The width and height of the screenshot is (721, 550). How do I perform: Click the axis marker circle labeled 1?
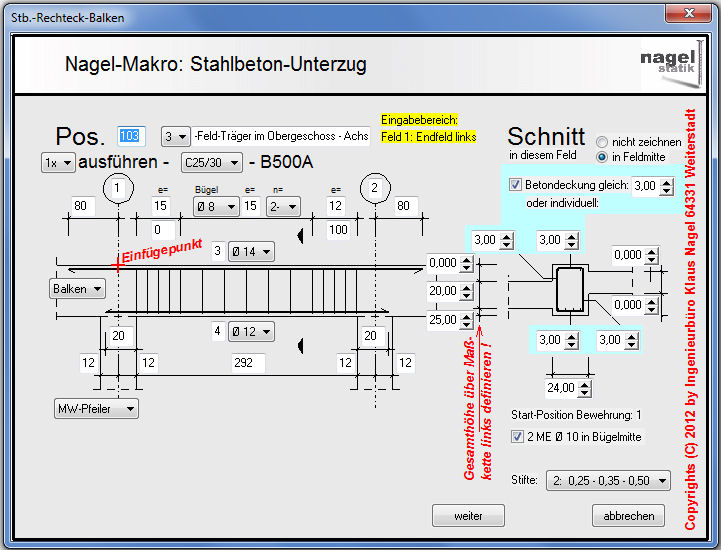[x=118, y=188]
